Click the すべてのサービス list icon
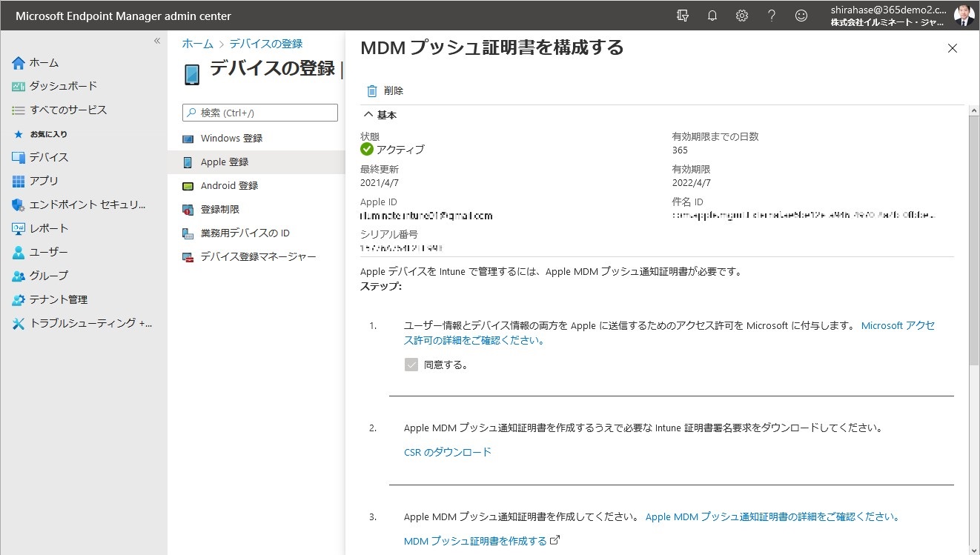980x555 pixels. [19, 110]
